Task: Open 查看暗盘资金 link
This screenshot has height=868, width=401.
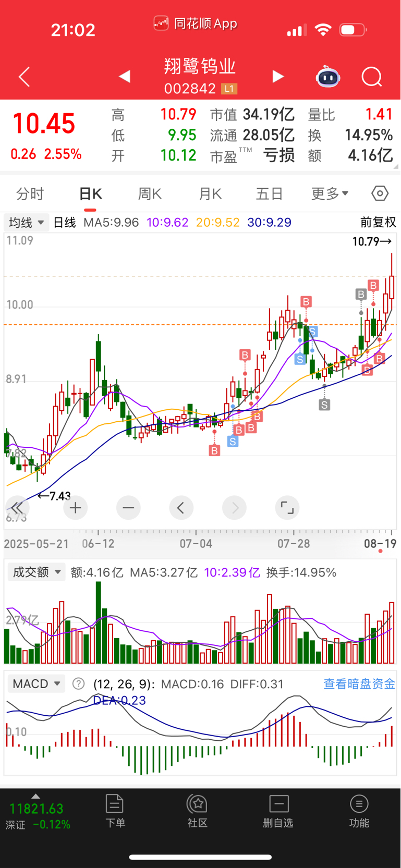Action: (x=359, y=683)
